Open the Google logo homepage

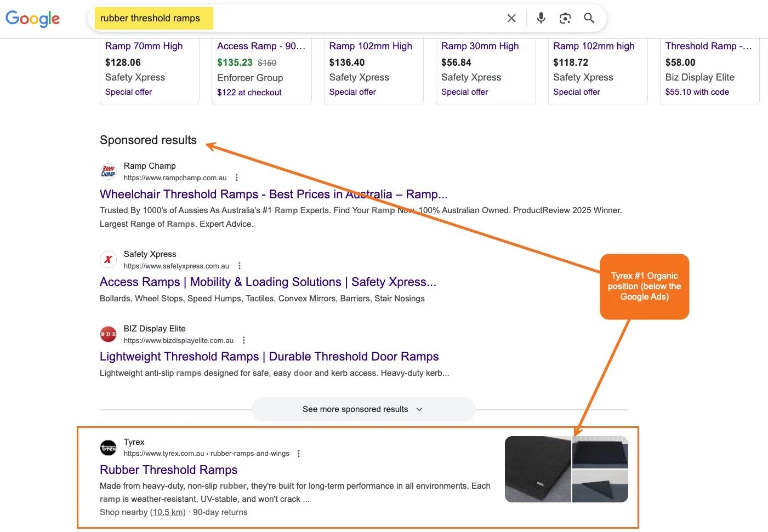pos(32,19)
